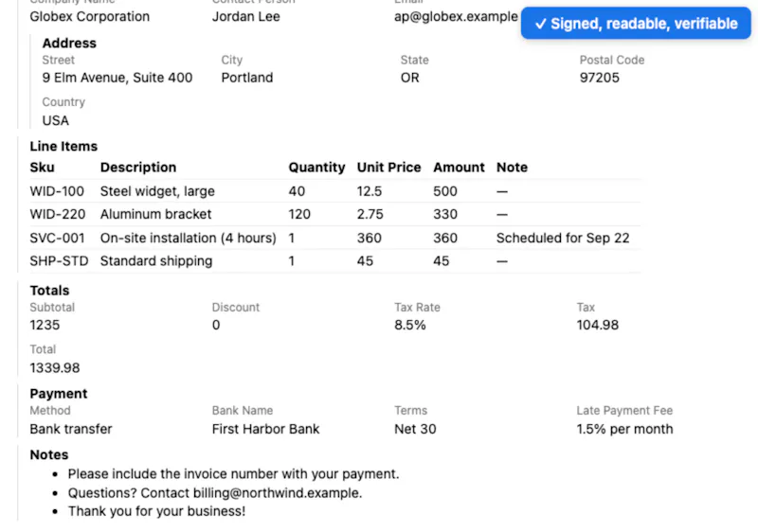The image size is (758, 532).
Task: Select SKU cell SHP-STD
Action: 59,261
